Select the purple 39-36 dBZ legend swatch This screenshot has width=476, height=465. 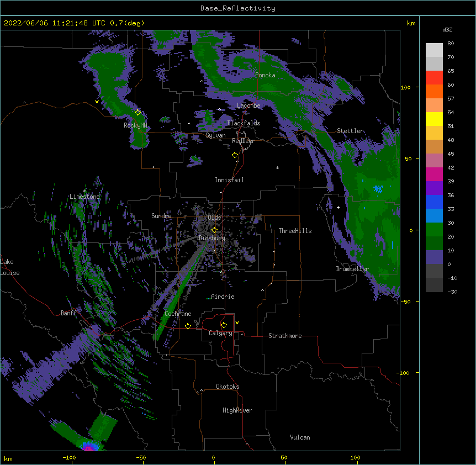tap(434, 188)
